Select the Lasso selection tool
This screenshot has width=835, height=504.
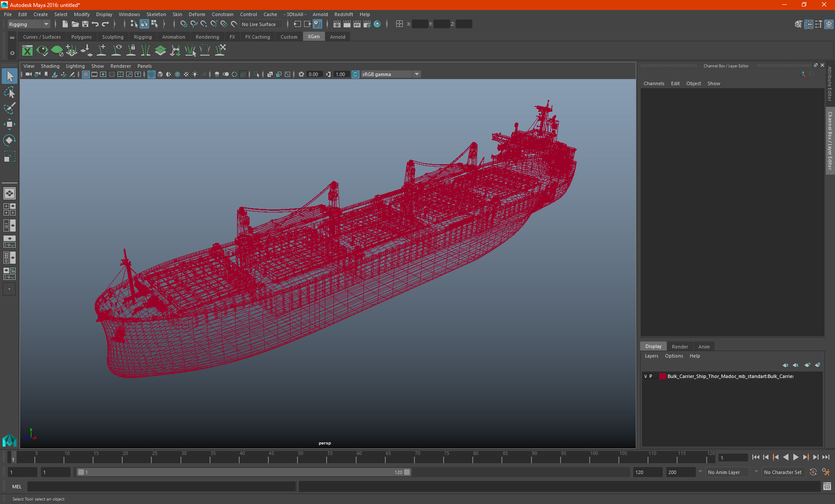(10, 93)
